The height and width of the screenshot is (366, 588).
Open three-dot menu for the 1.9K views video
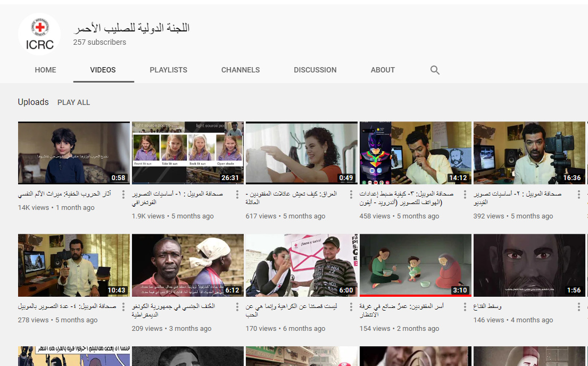[x=238, y=194]
